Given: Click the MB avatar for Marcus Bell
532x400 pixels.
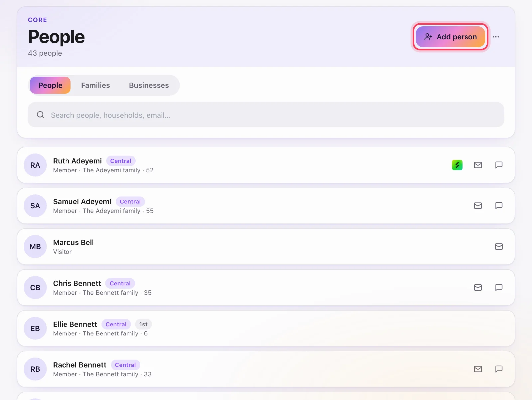Looking at the screenshot, I should 35,247.
